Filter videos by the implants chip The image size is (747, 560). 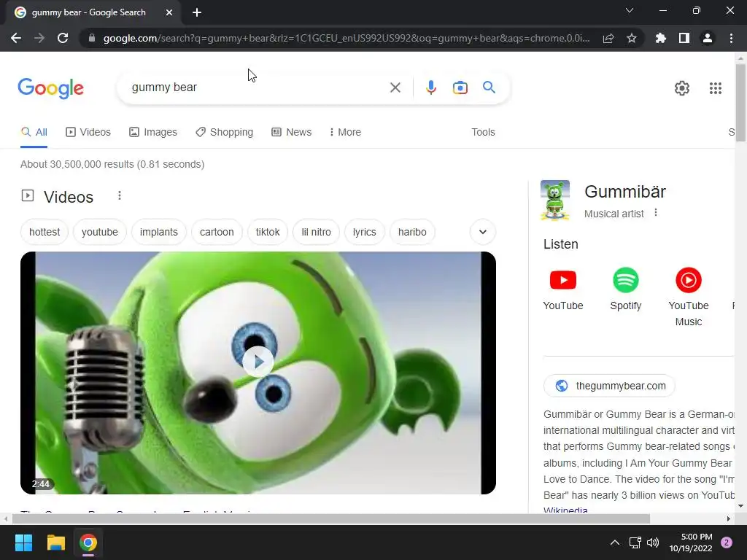[158, 232]
